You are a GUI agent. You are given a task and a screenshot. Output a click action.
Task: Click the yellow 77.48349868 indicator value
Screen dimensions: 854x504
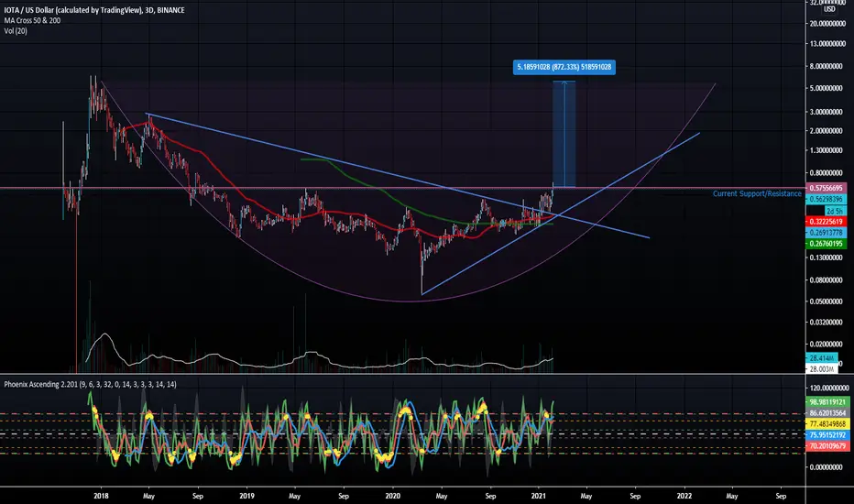point(827,424)
